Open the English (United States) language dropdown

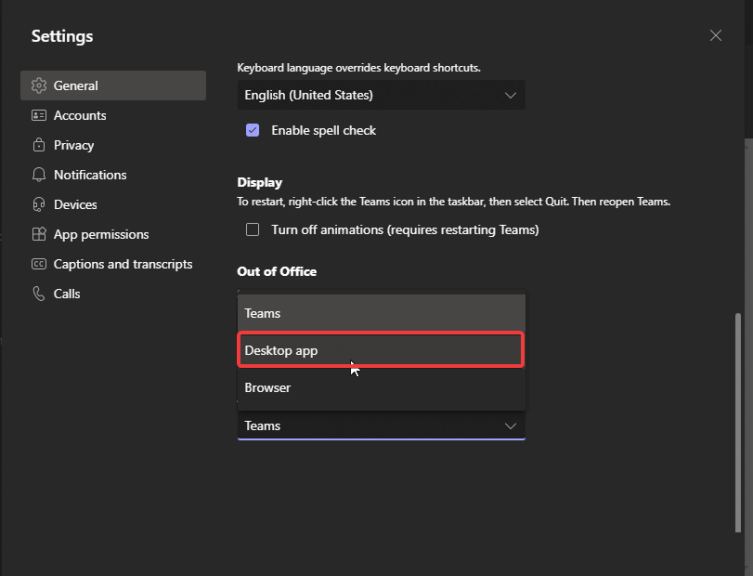(x=381, y=95)
